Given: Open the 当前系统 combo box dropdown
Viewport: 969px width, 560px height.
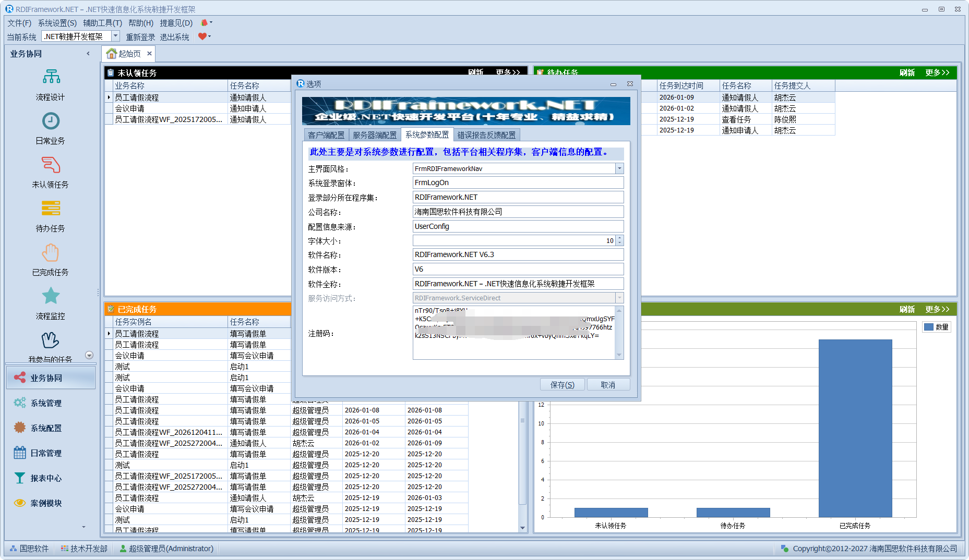Looking at the screenshot, I should pyautogui.click(x=116, y=36).
